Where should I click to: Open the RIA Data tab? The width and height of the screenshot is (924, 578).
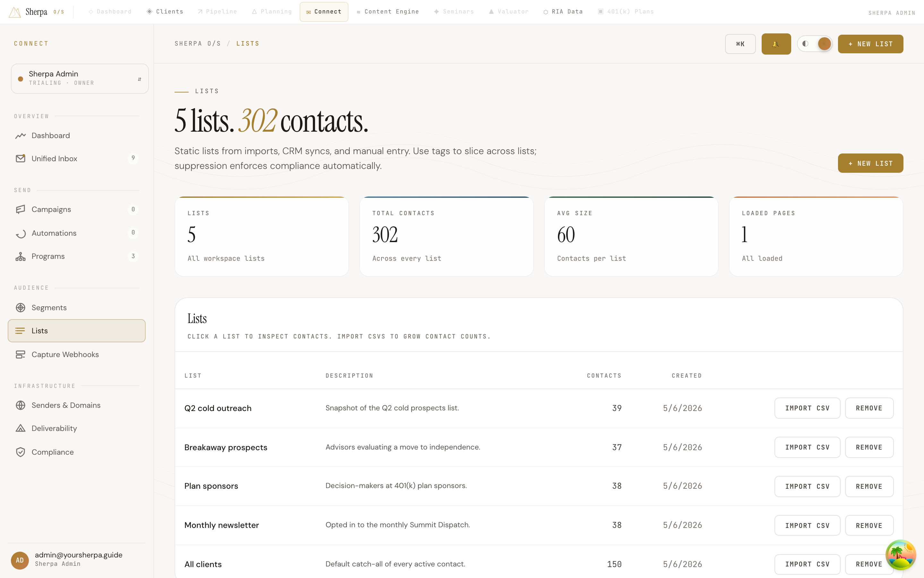563,12
